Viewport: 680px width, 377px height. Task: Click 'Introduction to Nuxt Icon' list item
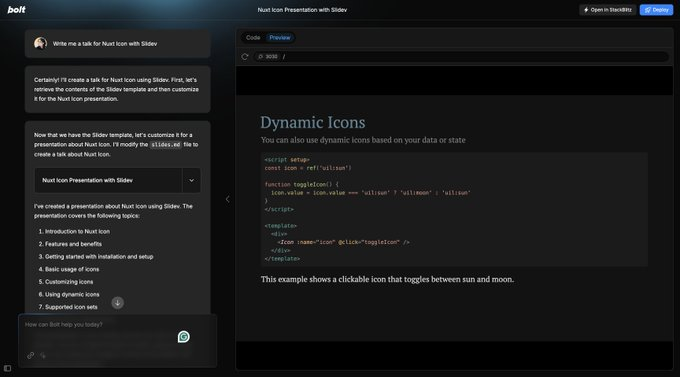click(x=77, y=231)
